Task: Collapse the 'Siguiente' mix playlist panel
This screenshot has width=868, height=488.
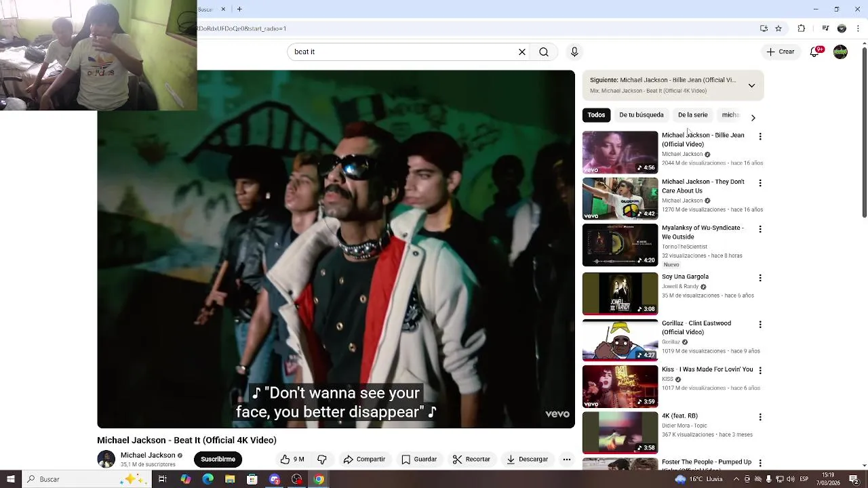Action: (x=751, y=85)
